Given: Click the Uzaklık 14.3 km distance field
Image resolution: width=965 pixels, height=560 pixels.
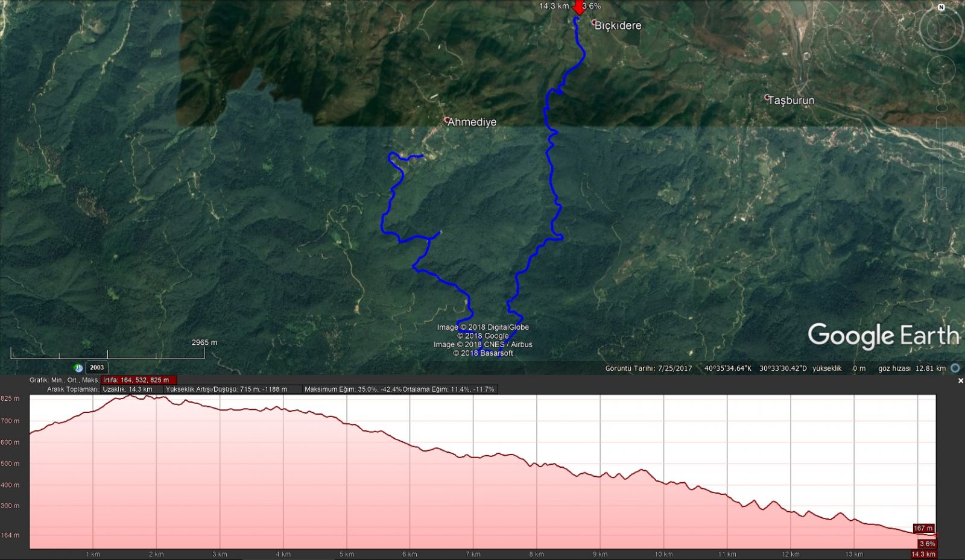Looking at the screenshot, I should click(131, 389).
